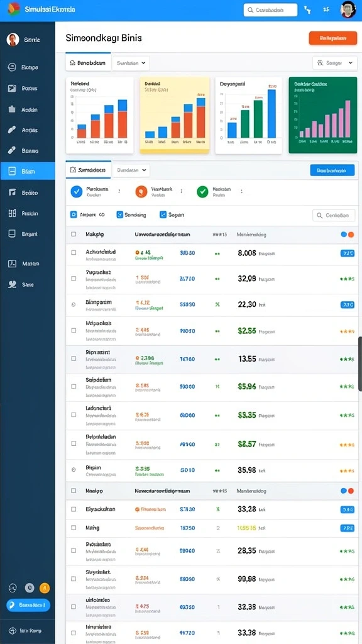The image size is (362, 644).
Task: Tick the checkbox in the 13.55 row
Action: tap(74, 358)
